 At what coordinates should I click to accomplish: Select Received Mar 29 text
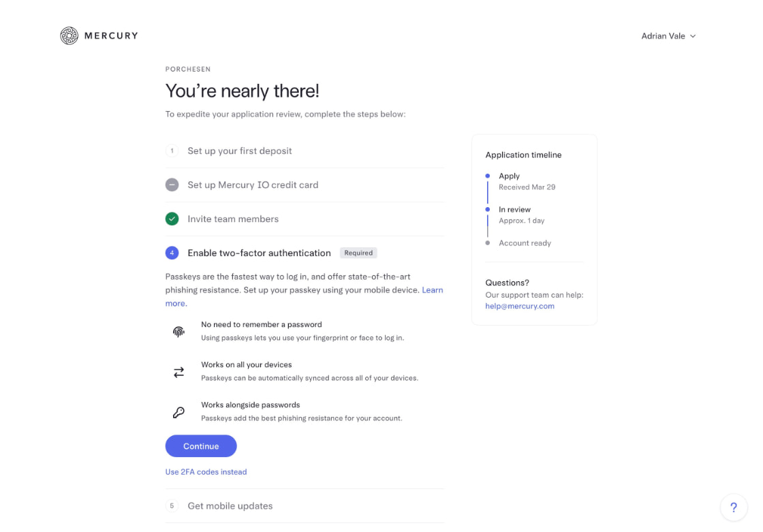(x=527, y=187)
